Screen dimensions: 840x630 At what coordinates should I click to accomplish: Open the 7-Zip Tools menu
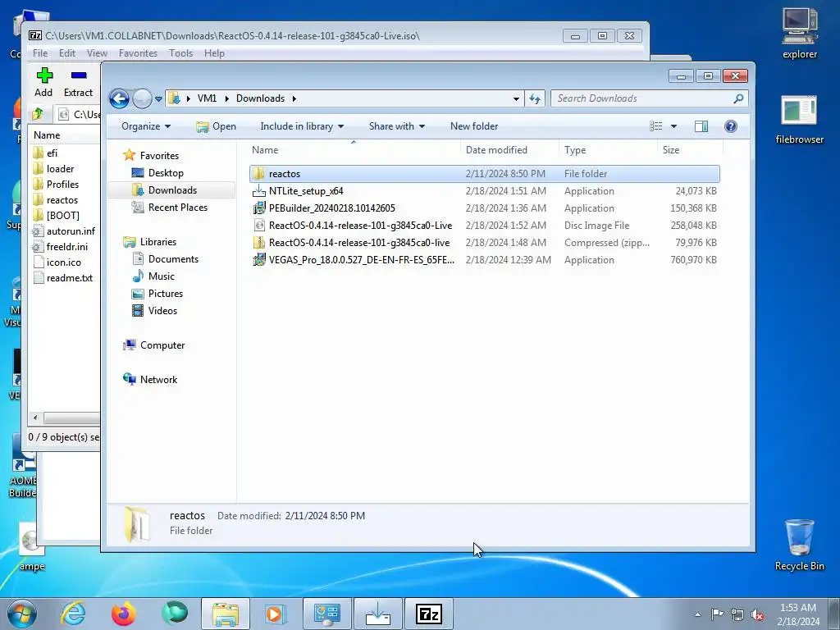click(x=180, y=53)
